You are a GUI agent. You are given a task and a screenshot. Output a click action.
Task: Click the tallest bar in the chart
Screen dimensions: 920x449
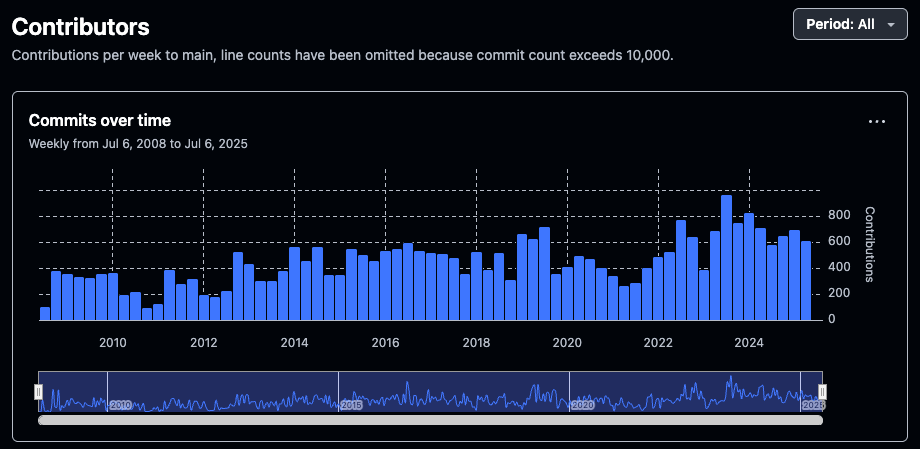click(726, 257)
